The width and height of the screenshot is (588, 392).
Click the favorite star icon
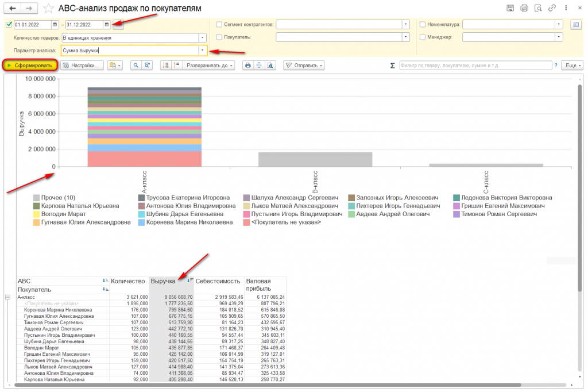pyautogui.click(x=48, y=8)
